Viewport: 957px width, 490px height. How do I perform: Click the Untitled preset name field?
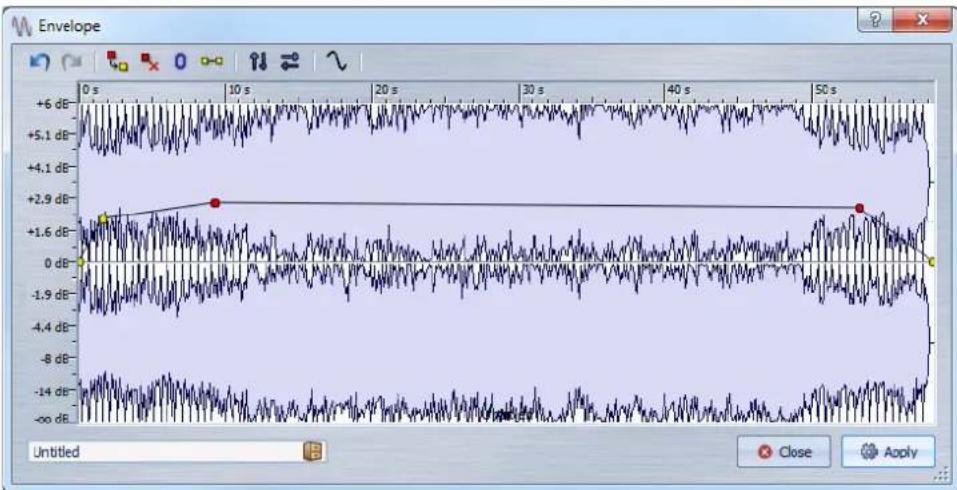pyautogui.click(x=177, y=452)
